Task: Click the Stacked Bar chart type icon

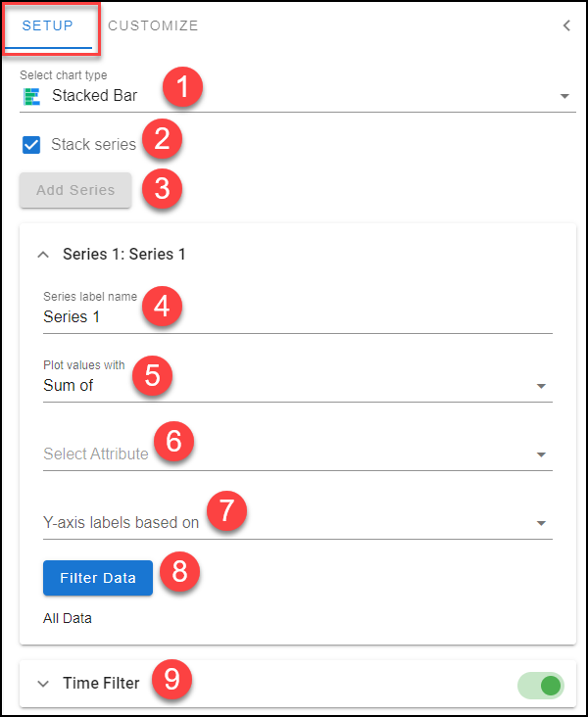Action: tap(31, 96)
